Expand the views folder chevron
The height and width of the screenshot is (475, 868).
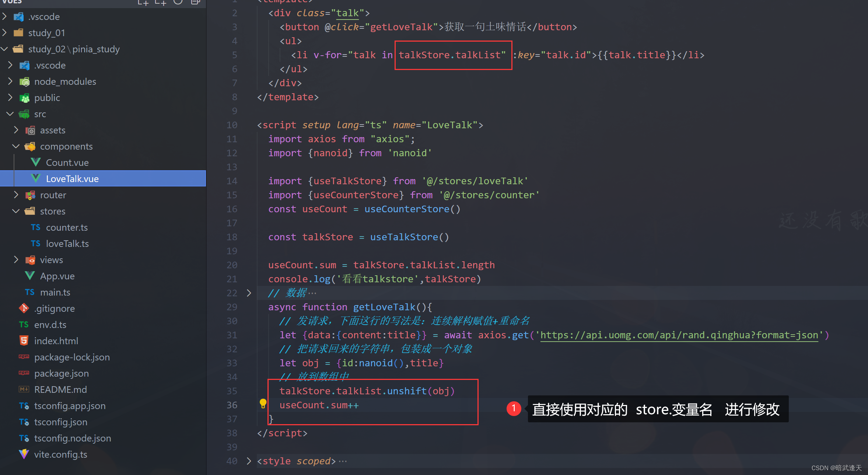point(16,260)
